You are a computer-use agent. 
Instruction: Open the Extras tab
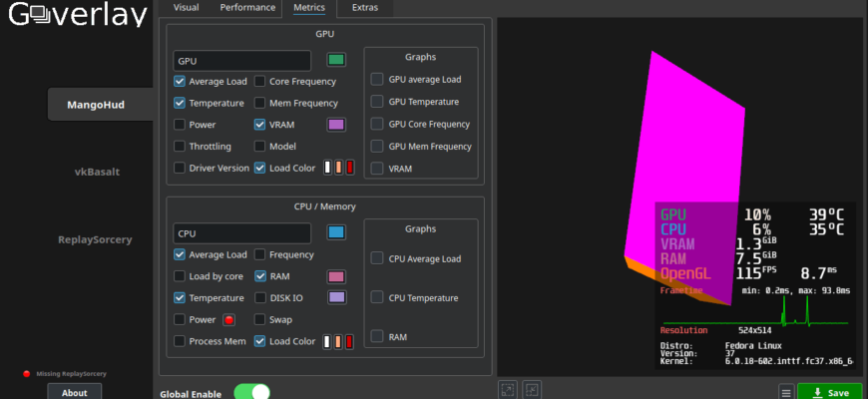365,8
